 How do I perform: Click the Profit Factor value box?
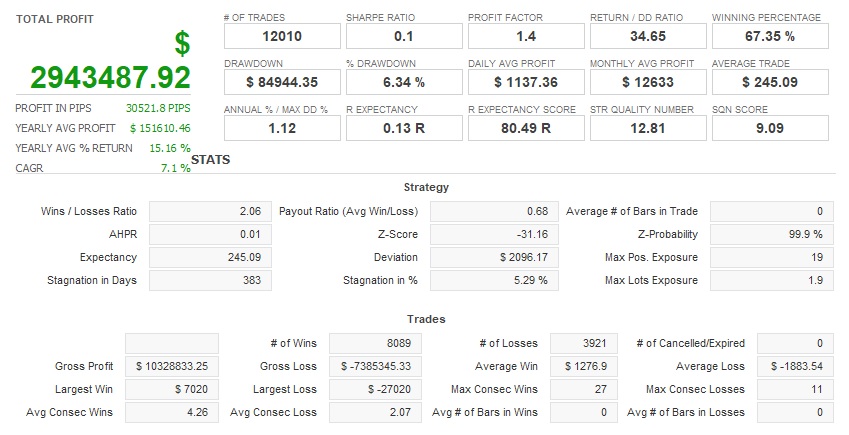(x=526, y=37)
